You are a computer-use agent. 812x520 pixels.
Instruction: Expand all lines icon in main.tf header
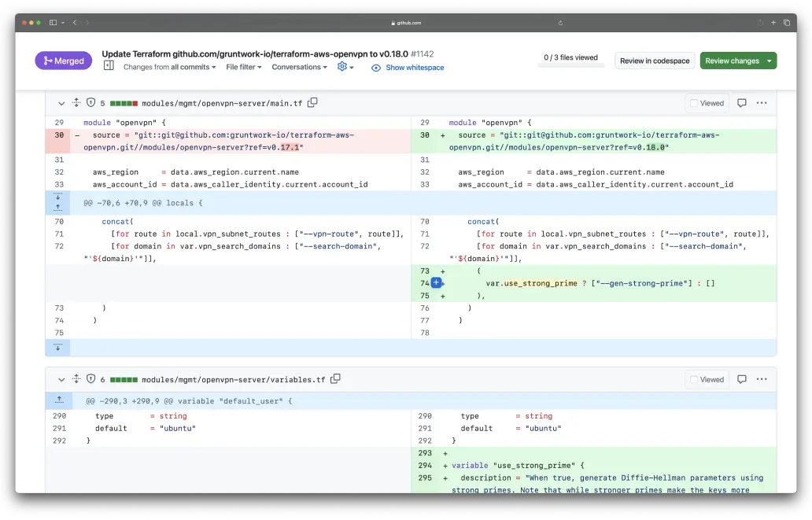pyautogui.click(x=76, y=103)
